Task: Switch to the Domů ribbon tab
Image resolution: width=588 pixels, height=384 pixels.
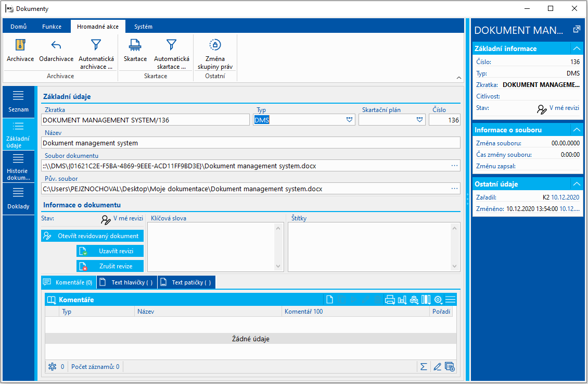Action: pyautogui.click(x=19, y=27)
